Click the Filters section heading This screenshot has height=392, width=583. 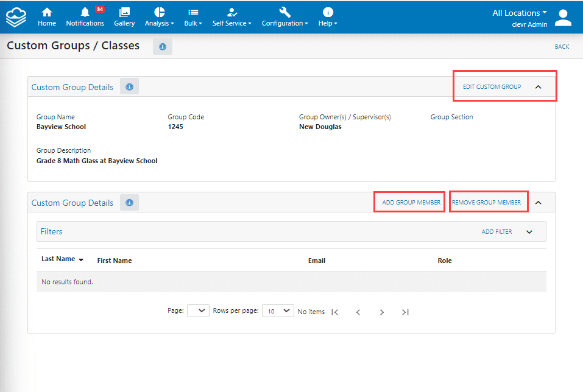[x=51, y=231]
